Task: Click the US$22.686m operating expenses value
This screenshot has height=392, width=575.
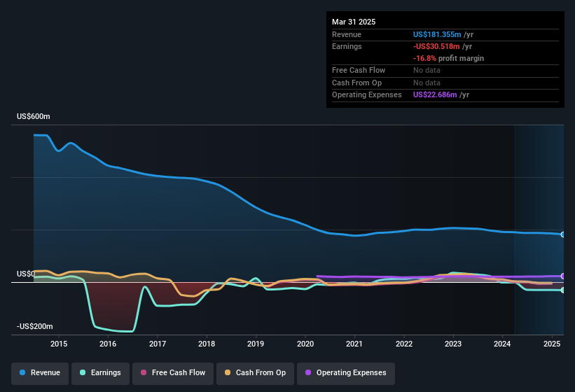Action: (435, 95)
